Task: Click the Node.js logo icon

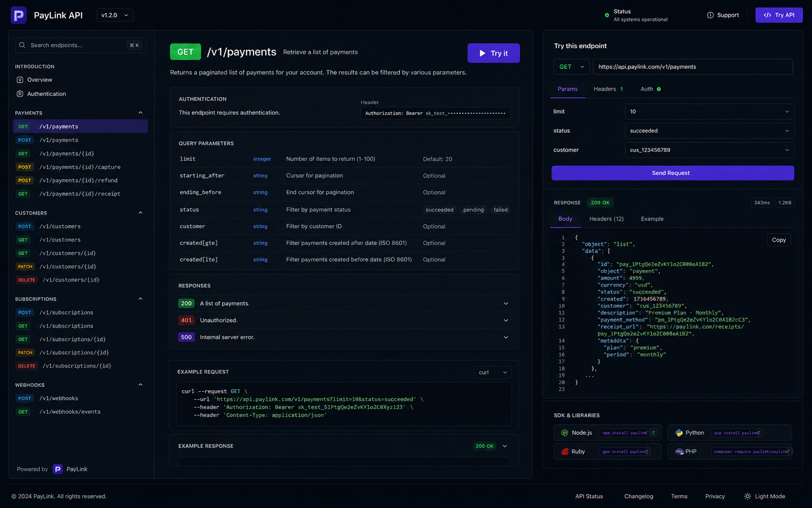Action: coord(565,433)
